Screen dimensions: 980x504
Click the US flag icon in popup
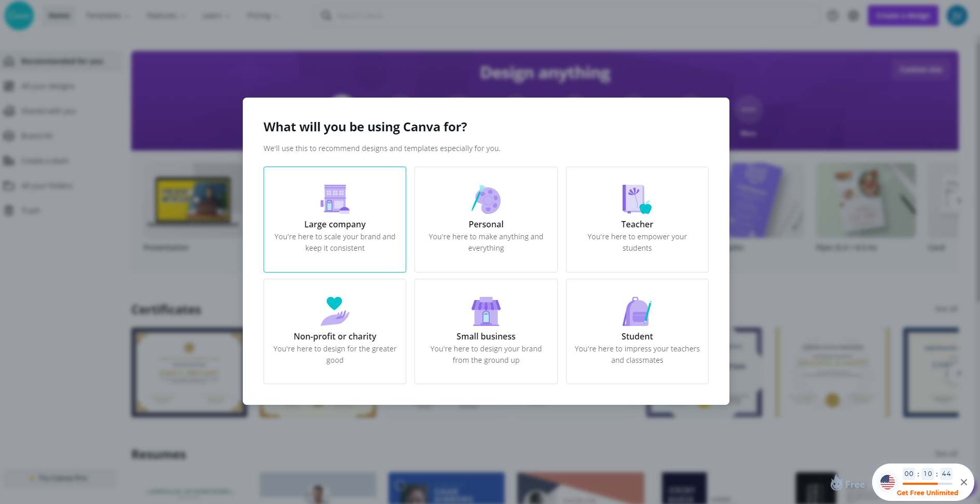(x=888, y=482)
